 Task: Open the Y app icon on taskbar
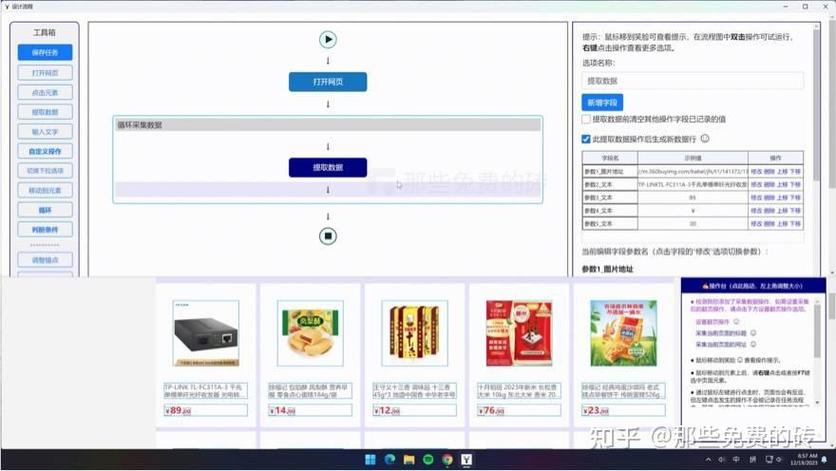pyautogui.click(x=467, y=459)
